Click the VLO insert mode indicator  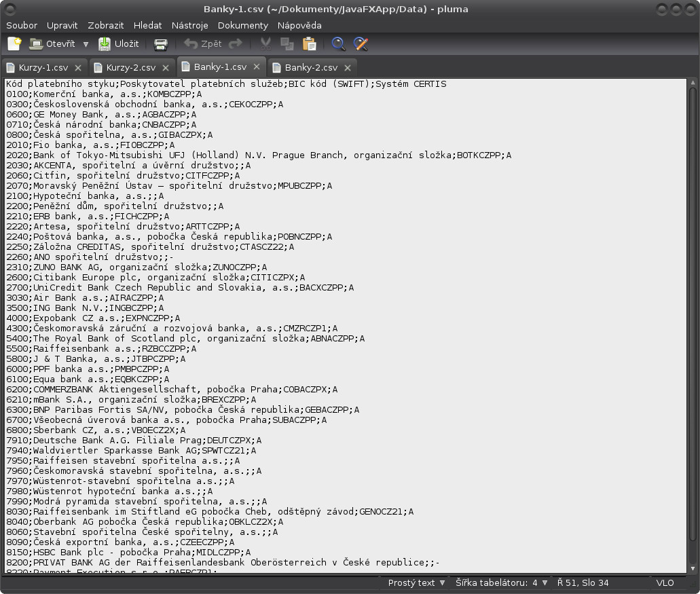[665, 583]
